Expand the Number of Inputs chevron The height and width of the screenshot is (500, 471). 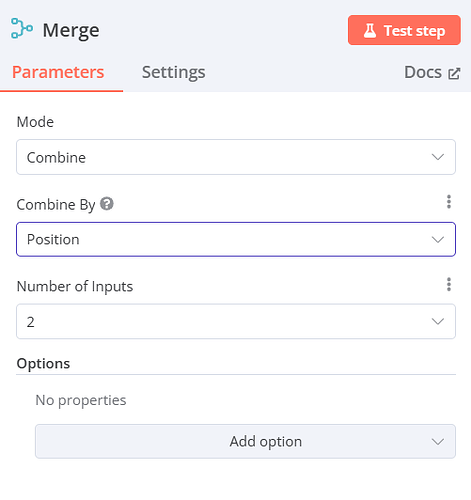click(438, 321)
